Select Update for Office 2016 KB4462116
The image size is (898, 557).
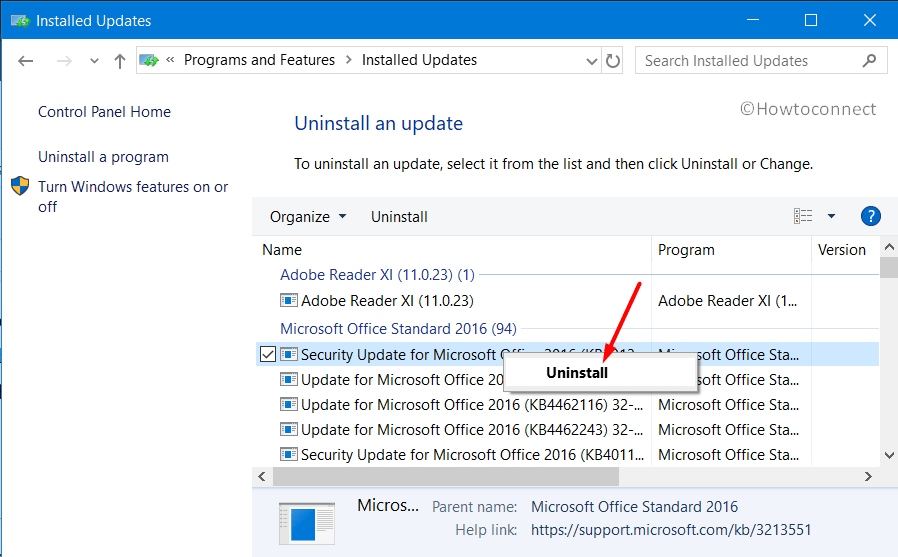tap(472, 405)
